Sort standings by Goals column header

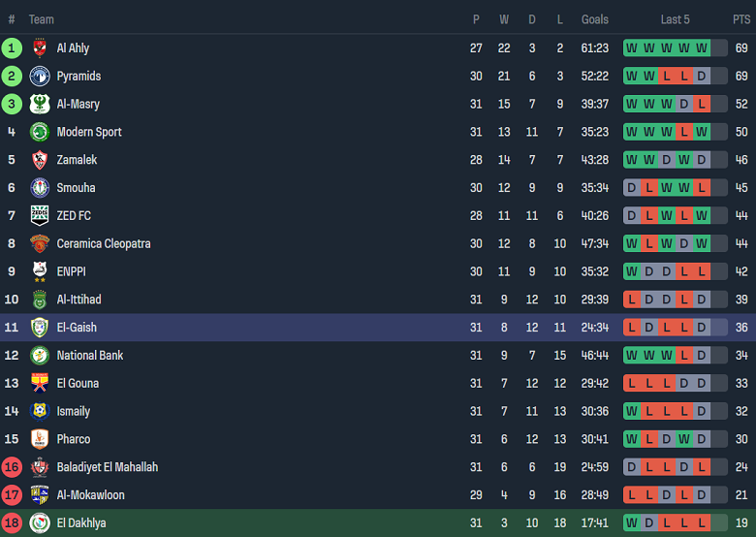click(x=595, y=19)
